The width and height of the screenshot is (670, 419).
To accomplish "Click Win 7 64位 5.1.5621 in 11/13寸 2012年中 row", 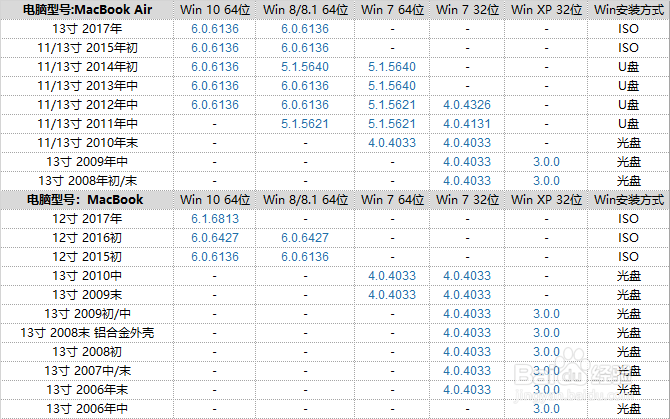I will 392,105.
